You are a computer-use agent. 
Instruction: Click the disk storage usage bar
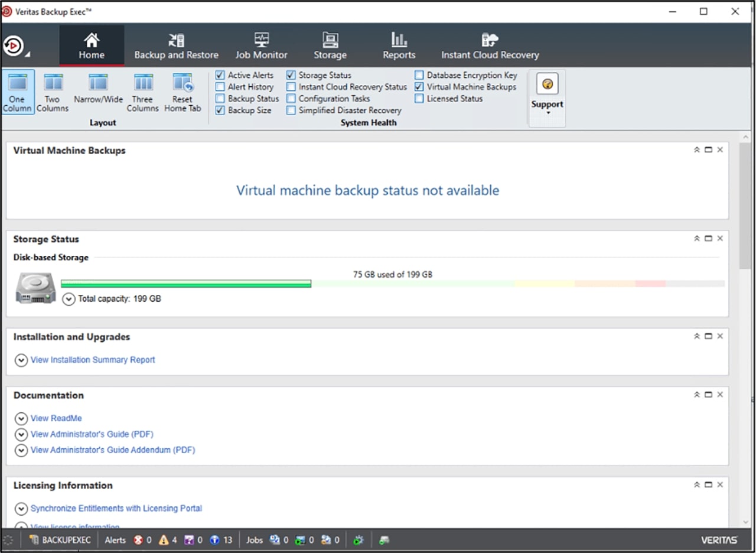[393, 284]
